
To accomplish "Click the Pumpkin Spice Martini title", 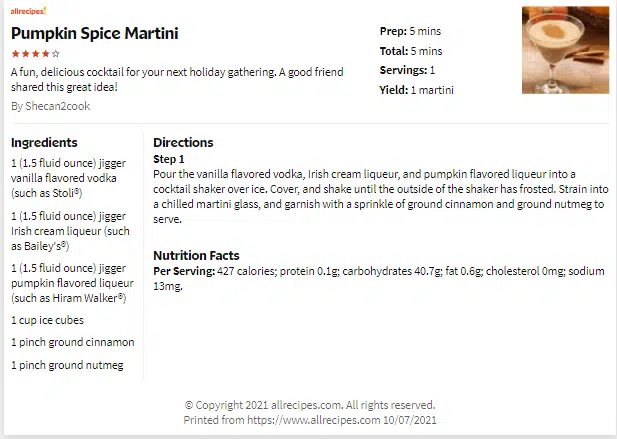I will point(95,34).
